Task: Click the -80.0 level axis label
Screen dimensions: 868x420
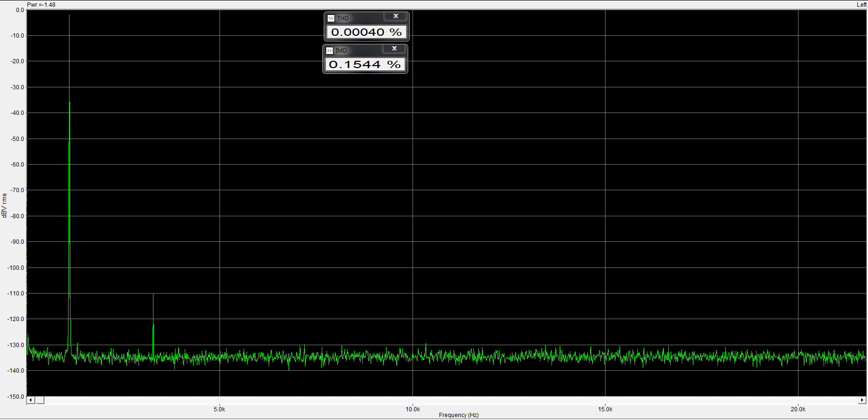Action: coord(18,216)
